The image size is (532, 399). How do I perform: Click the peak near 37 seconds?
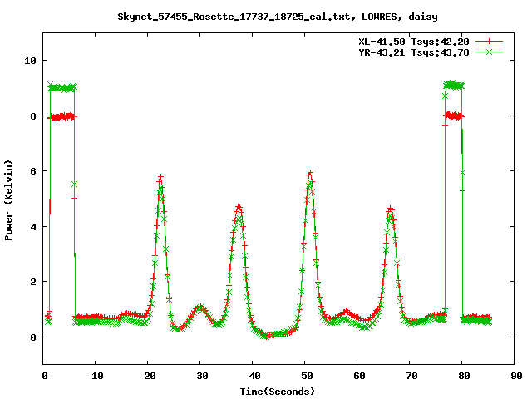(x=239, y=207)
